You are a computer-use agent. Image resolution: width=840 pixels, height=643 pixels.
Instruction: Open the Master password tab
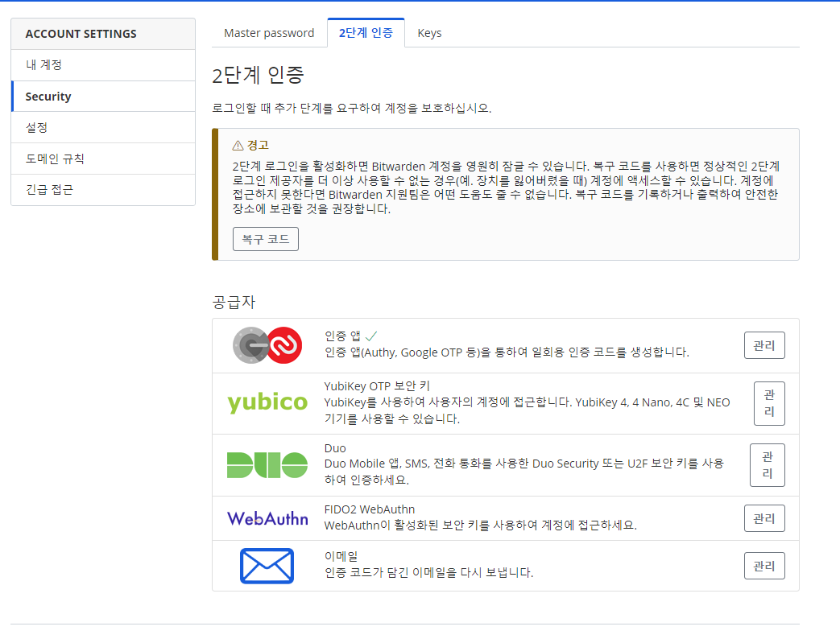pos(269,33)
